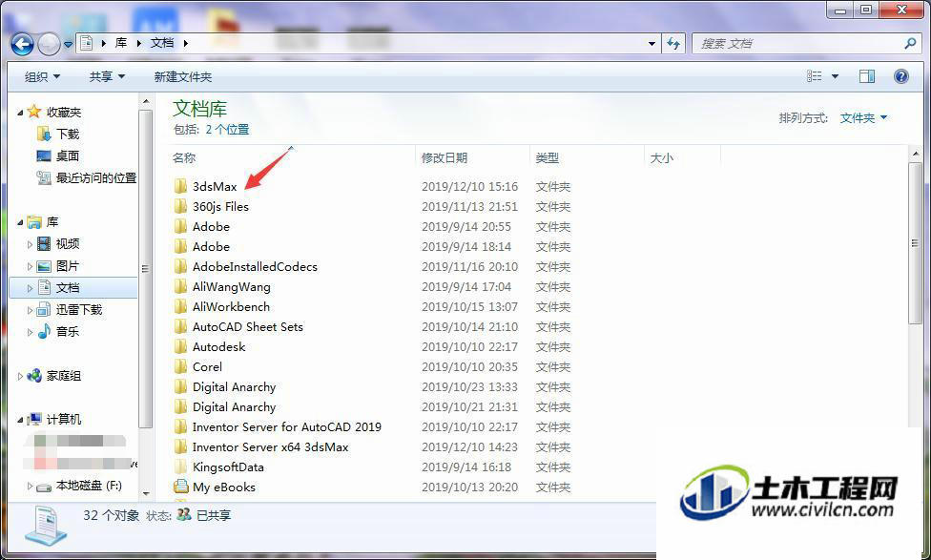Open the 共享 menu
Viewport: 931px width, 560px height.
point(107,76)
